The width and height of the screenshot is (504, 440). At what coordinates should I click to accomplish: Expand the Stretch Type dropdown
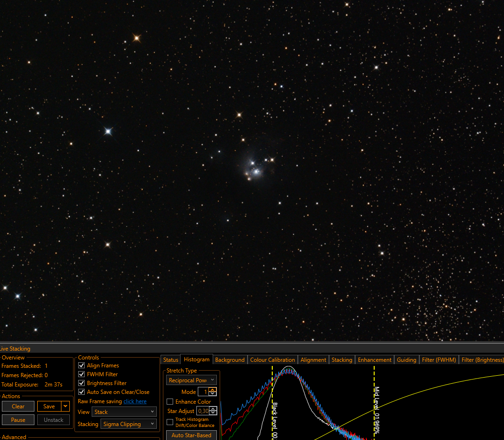(x=191, y=380)
